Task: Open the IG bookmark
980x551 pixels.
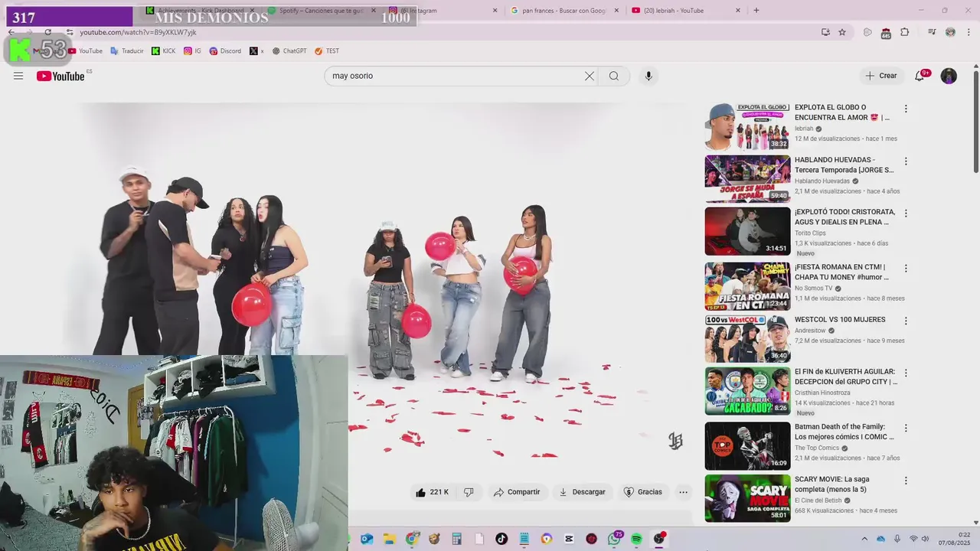Action: [x=193, y=51]
